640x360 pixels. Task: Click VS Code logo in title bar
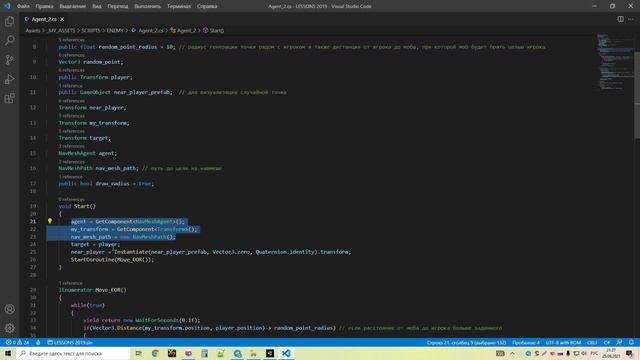click(7, 6)
